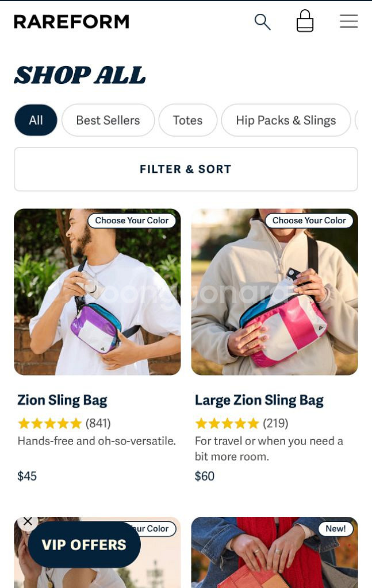Select Hip Packs & Slings category
Image resolution: width=372 pixels, height=588 pixels.
coord(286,120)
